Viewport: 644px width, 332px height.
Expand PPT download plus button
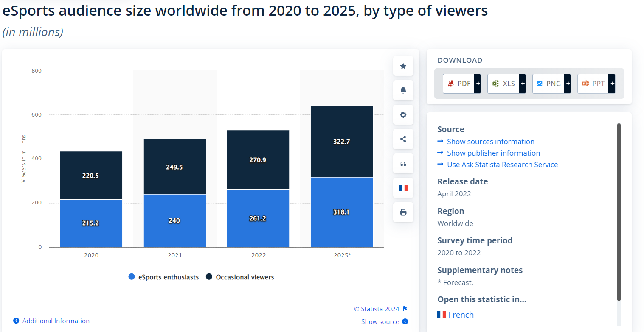coord(612,84)
